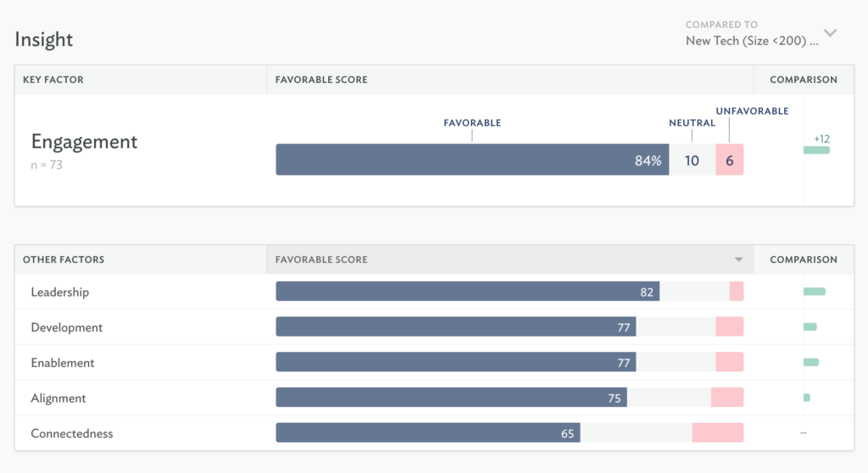868x473 pixels.
Task: Click the Connectedness neutral light segment
Action: coord(636,433)
